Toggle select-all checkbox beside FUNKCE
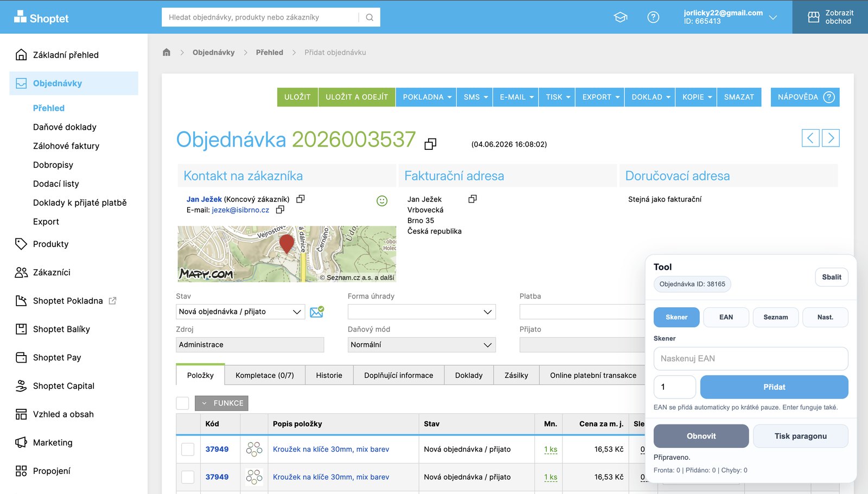This screenshot has height=494, width=868. pyautogui.click(x=183, y=403)
